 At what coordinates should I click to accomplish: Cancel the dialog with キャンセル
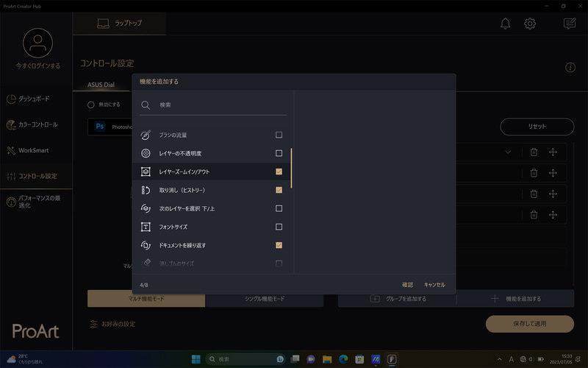(x=434, y=285)
